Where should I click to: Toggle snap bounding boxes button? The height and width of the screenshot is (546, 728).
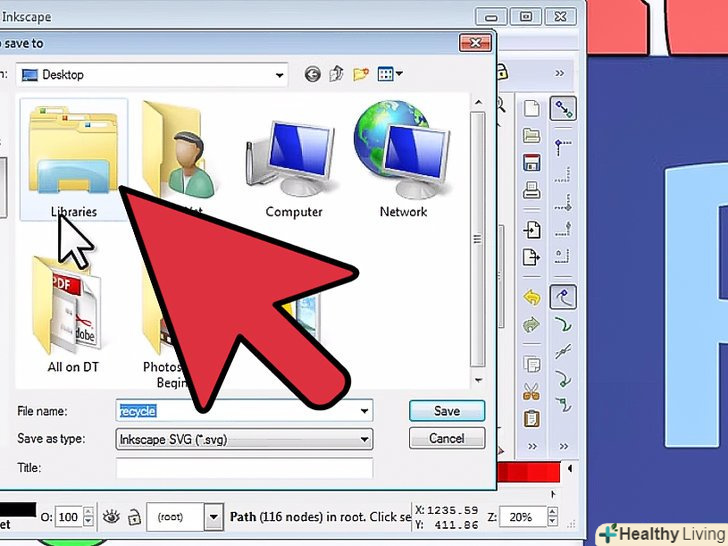pyautogui.click(x=563, y=146)
